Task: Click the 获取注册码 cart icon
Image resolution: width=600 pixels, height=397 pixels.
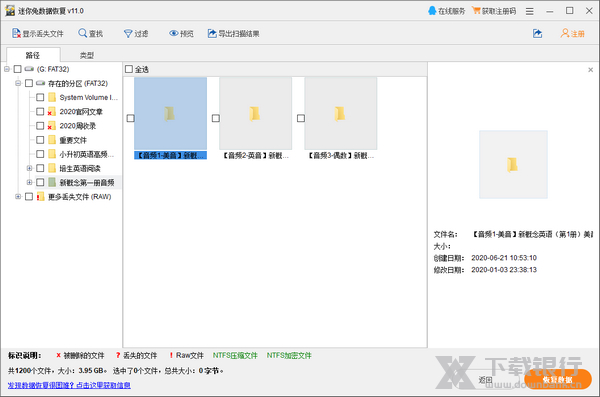Action: coord(476,11)
